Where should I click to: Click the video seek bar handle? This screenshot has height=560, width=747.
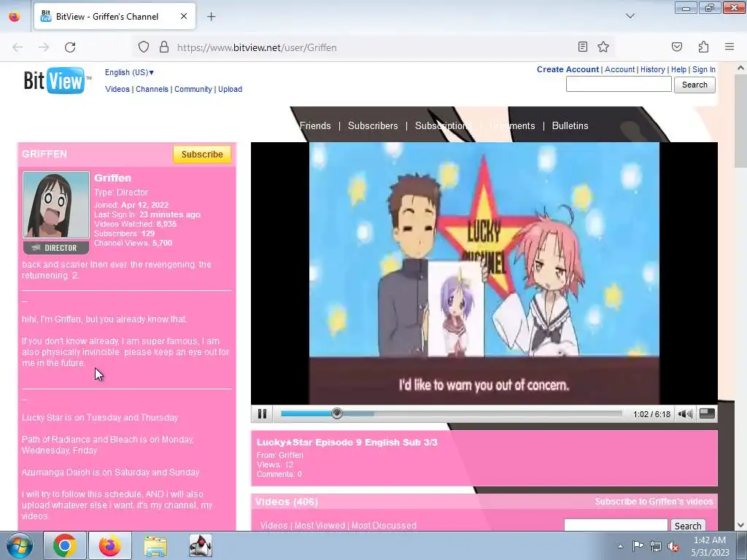point(337,413)
